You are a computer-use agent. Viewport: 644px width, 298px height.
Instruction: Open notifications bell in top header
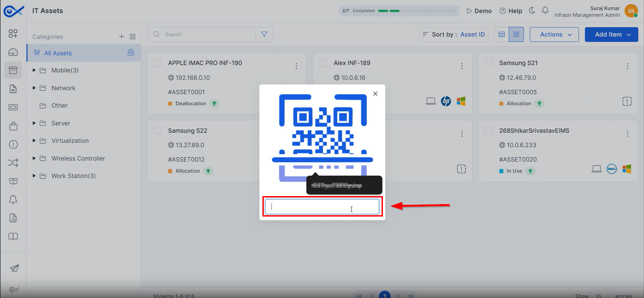click(x=545, y=11)
